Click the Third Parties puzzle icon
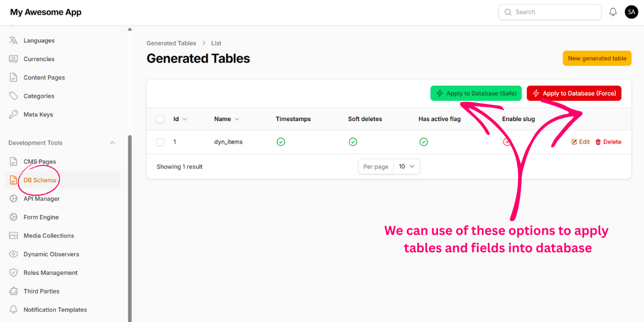This screenshot has height=322, width=644. 14,291
